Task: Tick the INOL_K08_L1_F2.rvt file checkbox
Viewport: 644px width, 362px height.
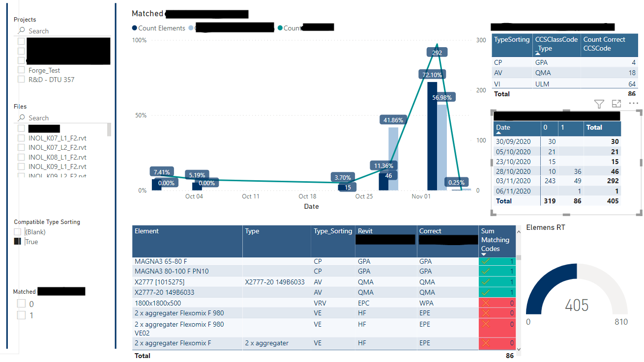Action: pyautogui.click(x=21, y=157)
